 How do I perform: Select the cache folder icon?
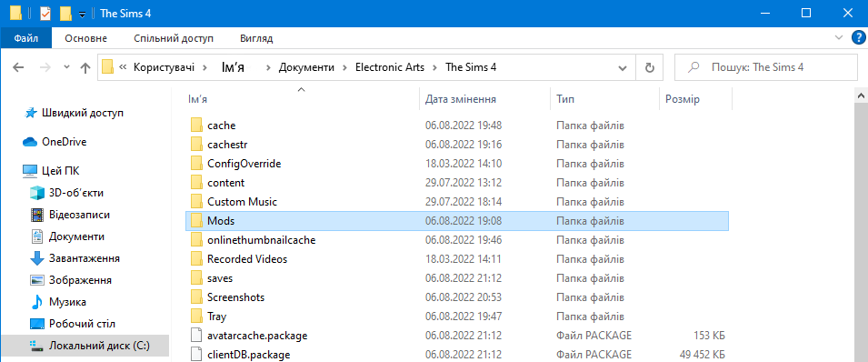[x=196, y=126]
